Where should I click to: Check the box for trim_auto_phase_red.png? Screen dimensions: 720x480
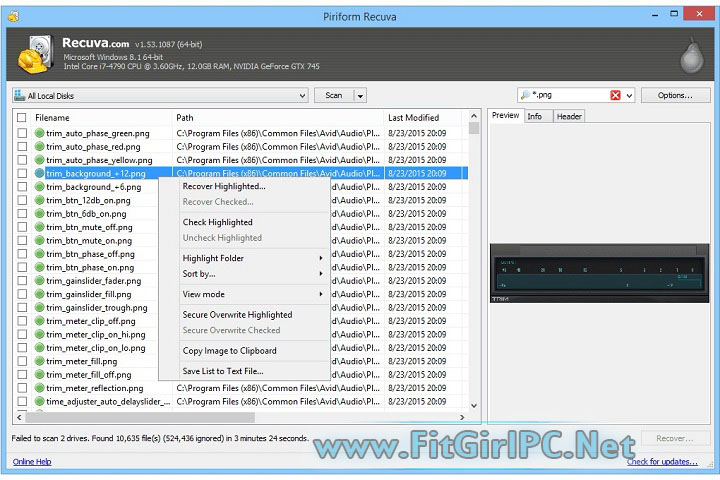(22, 146)
